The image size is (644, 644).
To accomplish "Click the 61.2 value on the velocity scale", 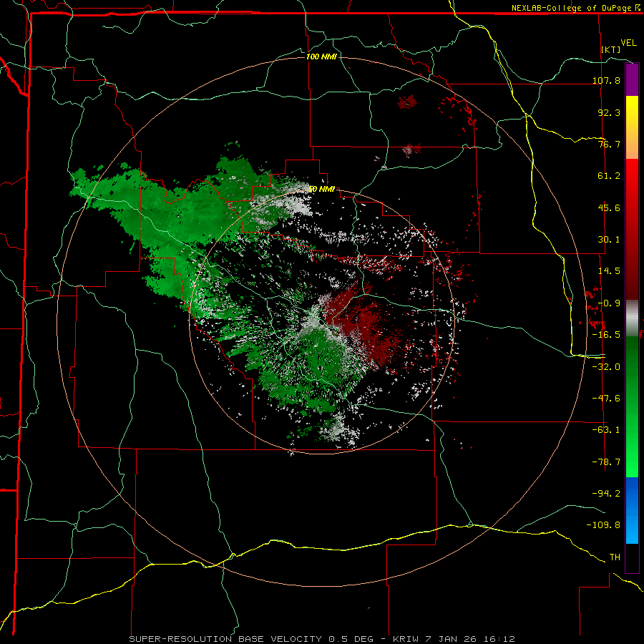I will [609, 176].
